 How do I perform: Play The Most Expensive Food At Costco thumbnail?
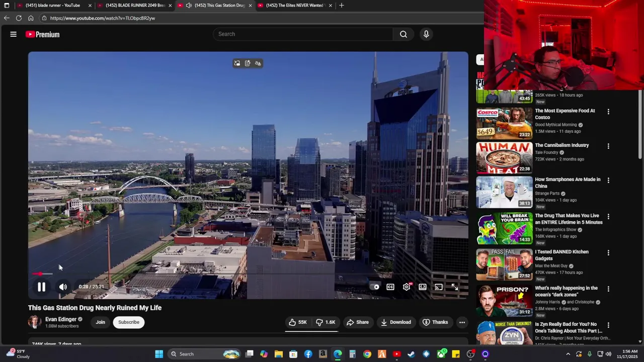(x=504, y=123)
